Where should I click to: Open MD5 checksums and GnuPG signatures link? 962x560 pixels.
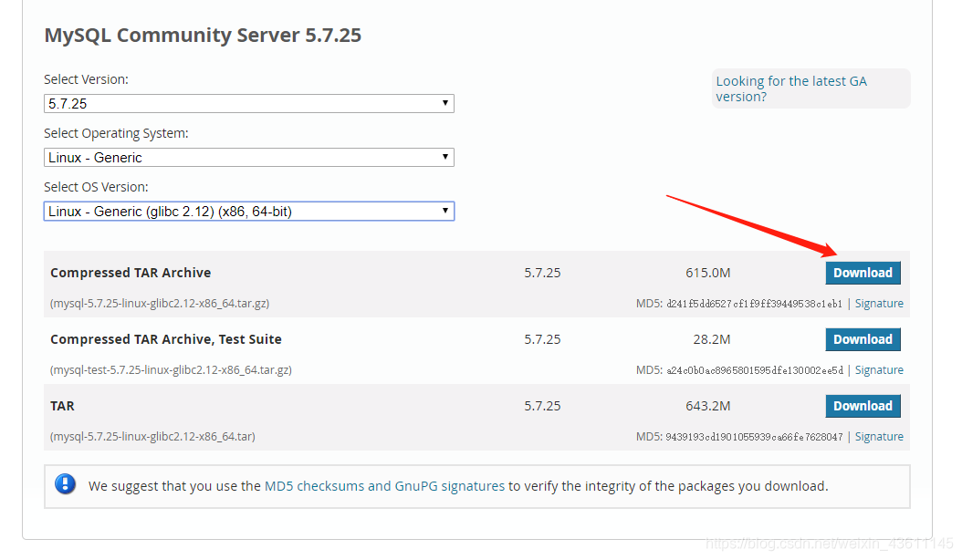click(x=384, y=486)
